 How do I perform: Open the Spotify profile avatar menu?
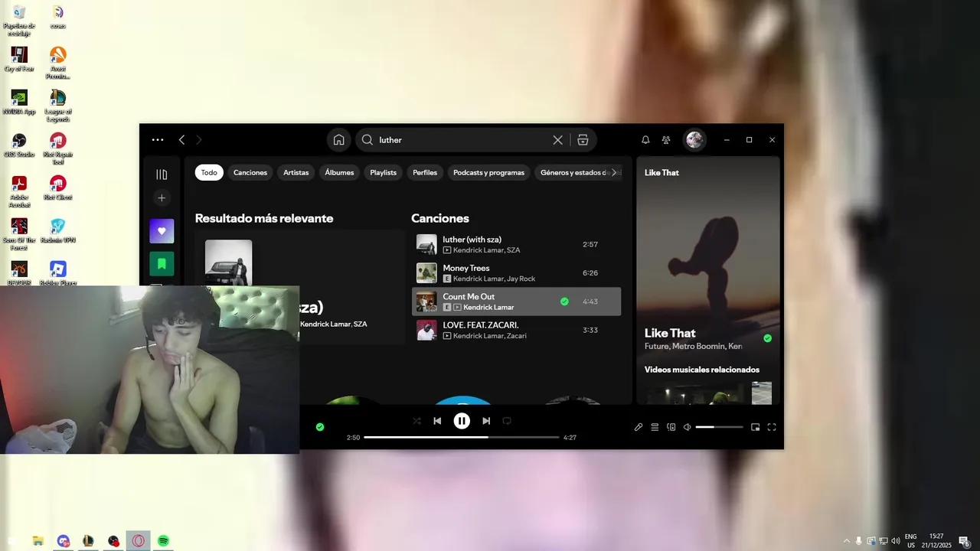point(694,140)
